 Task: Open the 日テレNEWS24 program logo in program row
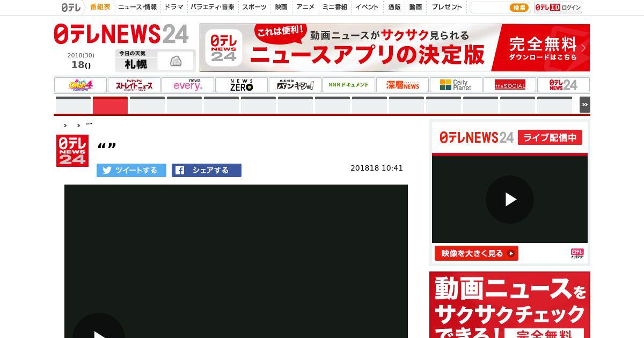[563, 85]
